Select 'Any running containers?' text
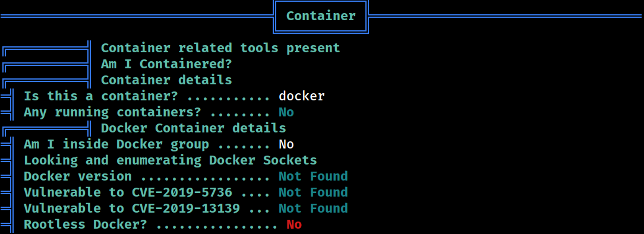The height and width of the screenshot is (234, 644). coord(105,112)
